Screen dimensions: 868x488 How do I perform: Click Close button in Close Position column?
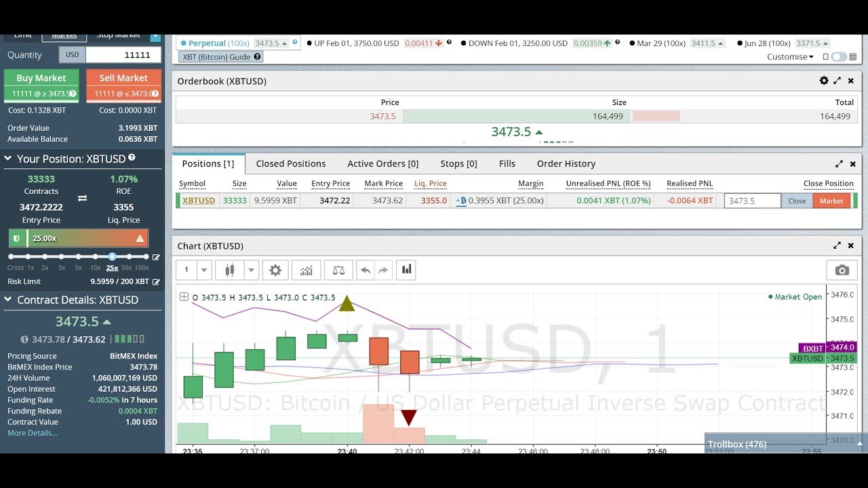797,201
